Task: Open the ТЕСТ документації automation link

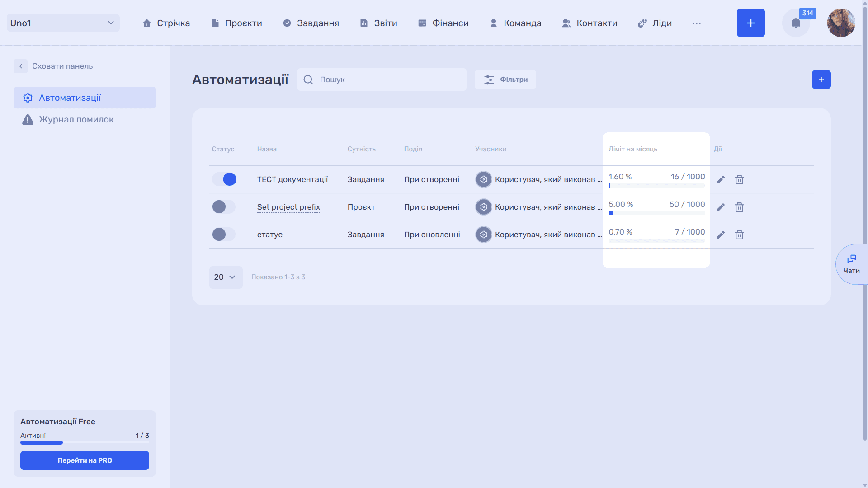Action: [x=292, y=180]
